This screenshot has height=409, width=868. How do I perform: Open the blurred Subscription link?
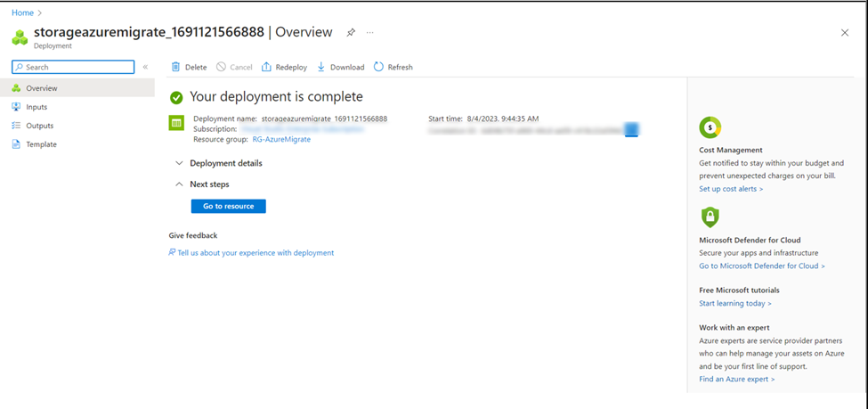click(x=304, y=129)
